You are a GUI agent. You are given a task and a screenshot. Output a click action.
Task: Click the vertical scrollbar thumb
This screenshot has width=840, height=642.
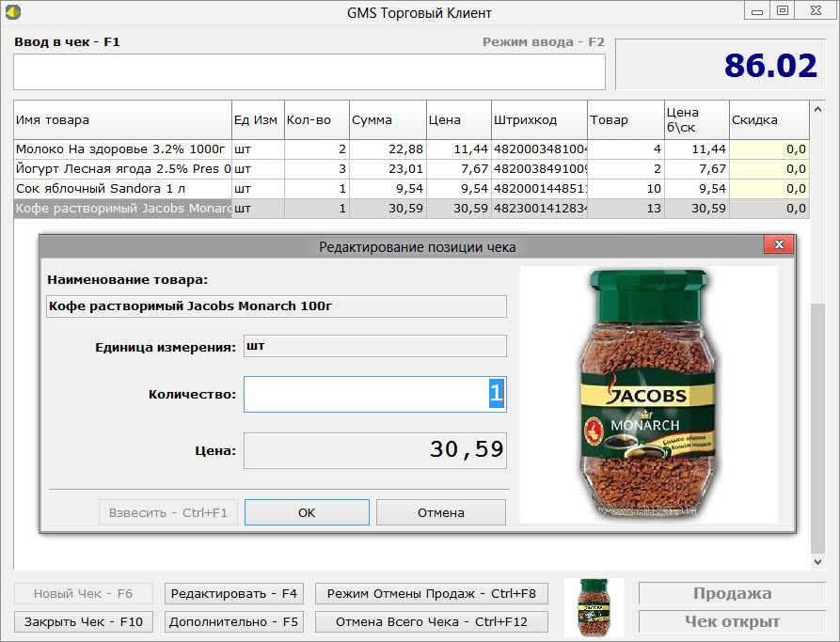[x=817, y=429]
